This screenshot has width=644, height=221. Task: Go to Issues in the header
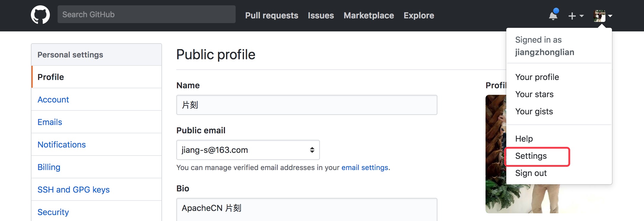pos(321,15)
